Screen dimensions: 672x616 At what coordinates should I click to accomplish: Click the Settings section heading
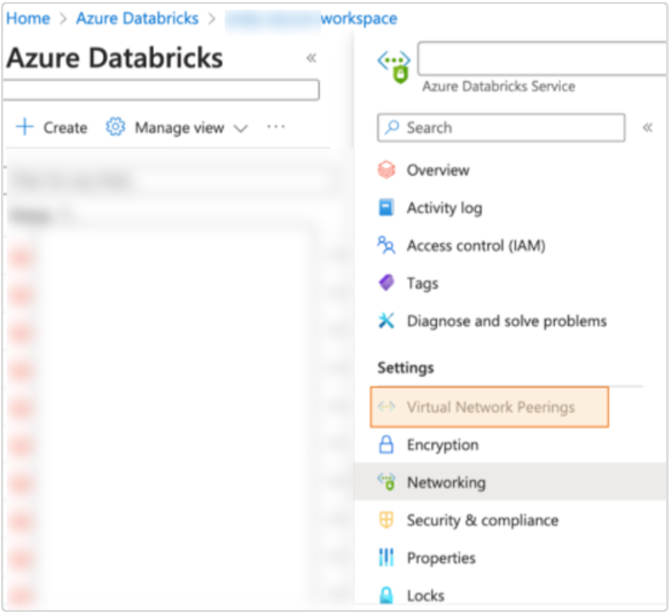point(405,368)
